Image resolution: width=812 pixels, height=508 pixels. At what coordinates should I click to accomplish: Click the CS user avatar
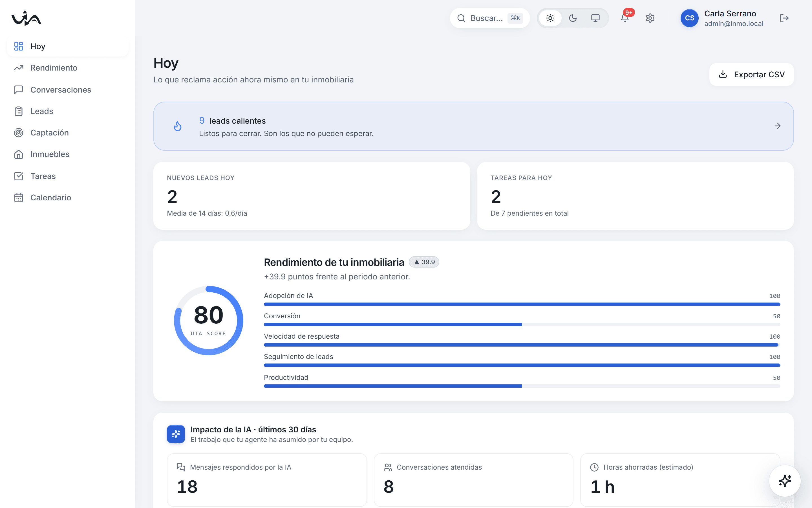[690, 18]
